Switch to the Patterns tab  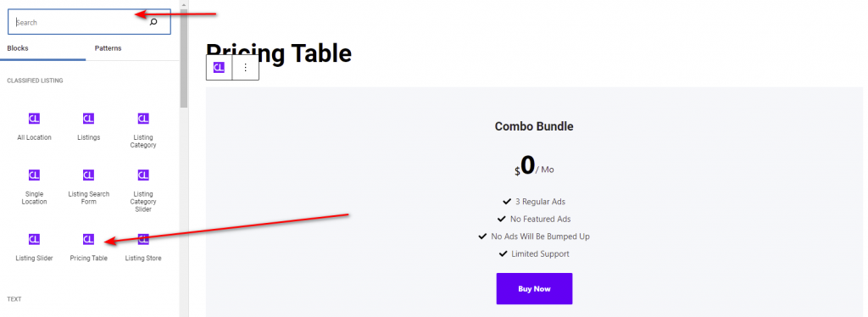tap(108, 48)
